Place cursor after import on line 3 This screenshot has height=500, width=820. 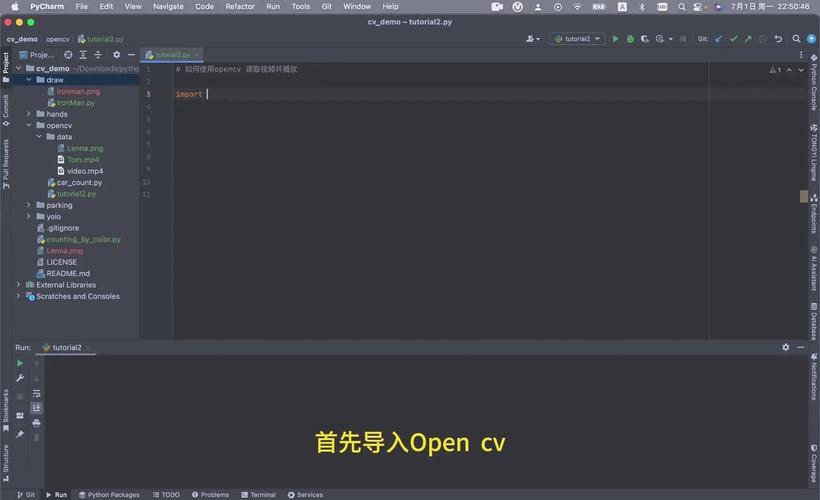pyautogui.click(x=208, y=94)
